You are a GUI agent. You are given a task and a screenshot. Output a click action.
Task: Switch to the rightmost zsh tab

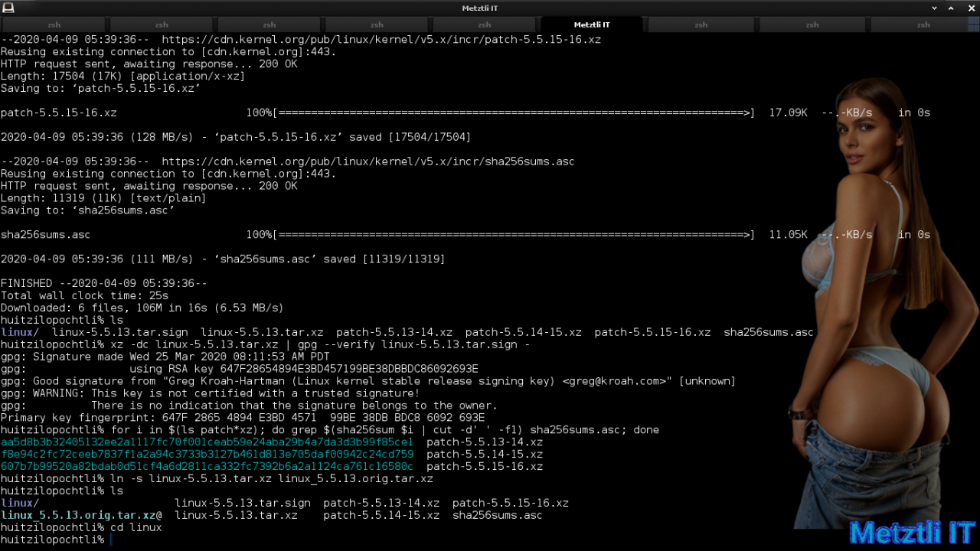[923, 24]
